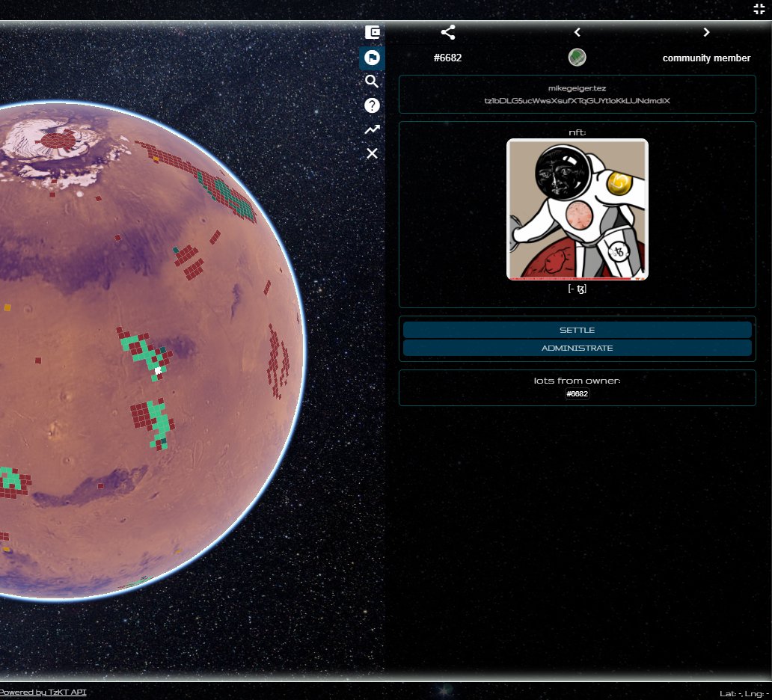Image resolution: width=772 pixels, height=700 pixels.
Task: Open the trending stats chart icon
Action: [x=373, y=129]
